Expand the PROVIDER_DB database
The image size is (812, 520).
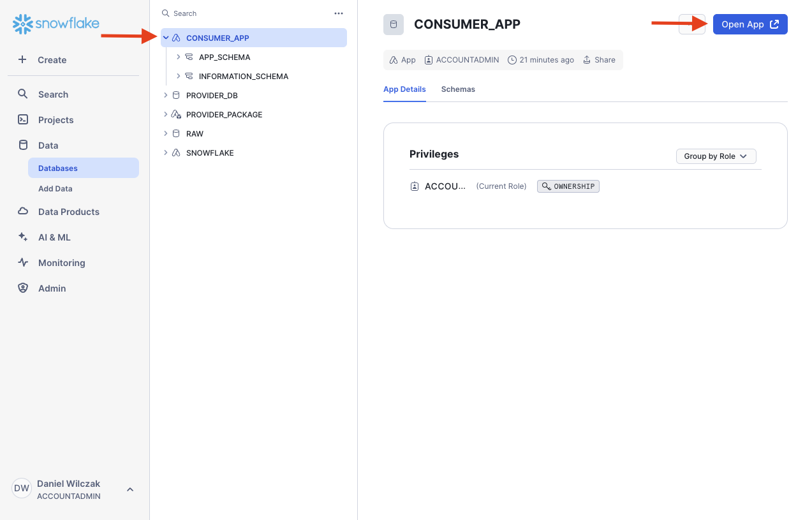coord(166,95)
